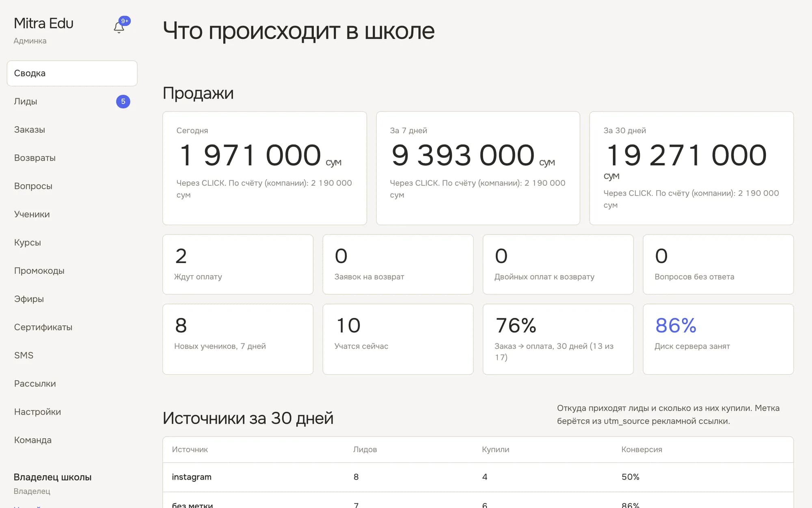Go to Лиды section

click(72, 101)
